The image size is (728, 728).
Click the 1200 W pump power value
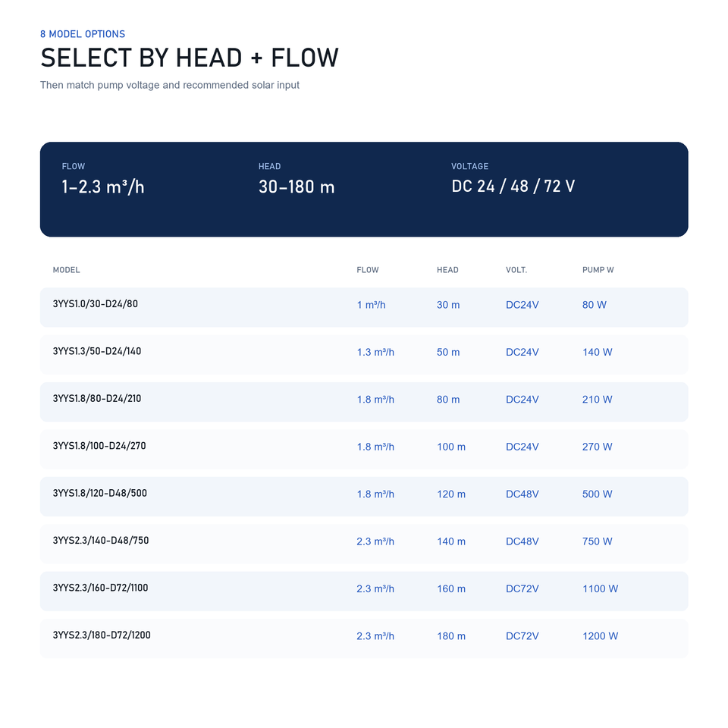[600, 636]
